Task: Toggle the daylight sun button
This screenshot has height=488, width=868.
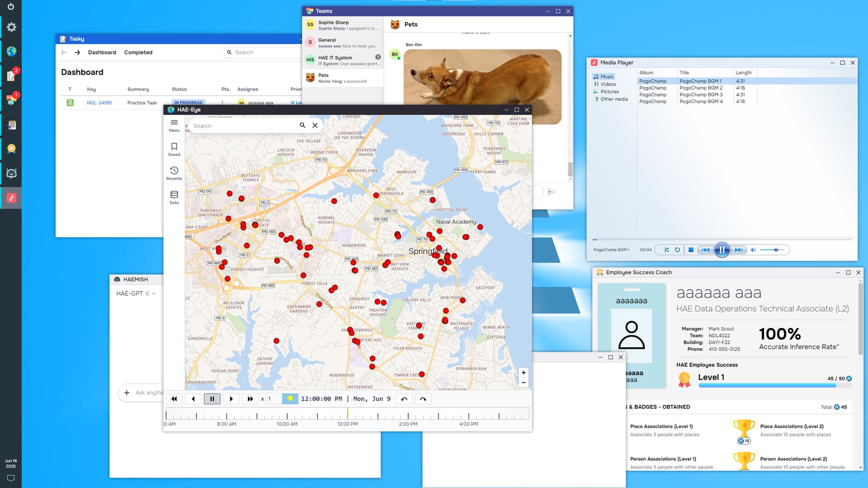Action: (290, 399)
